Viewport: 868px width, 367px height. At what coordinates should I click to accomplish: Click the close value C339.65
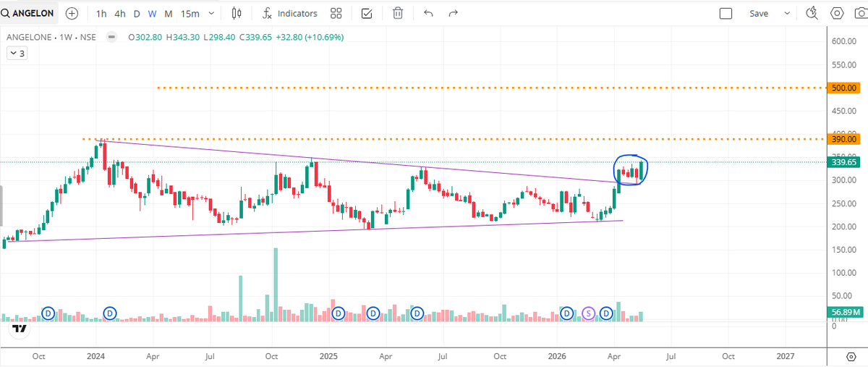[256, 37]
